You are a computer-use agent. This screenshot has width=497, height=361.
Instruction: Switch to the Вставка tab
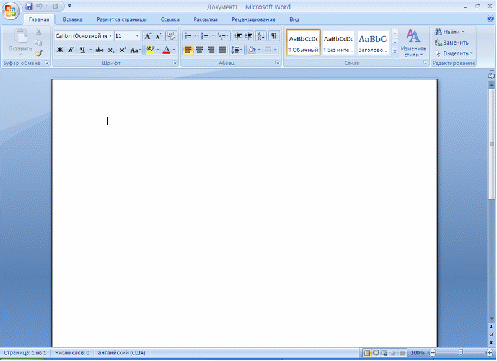pyautogui.click(x=72, y=20)
